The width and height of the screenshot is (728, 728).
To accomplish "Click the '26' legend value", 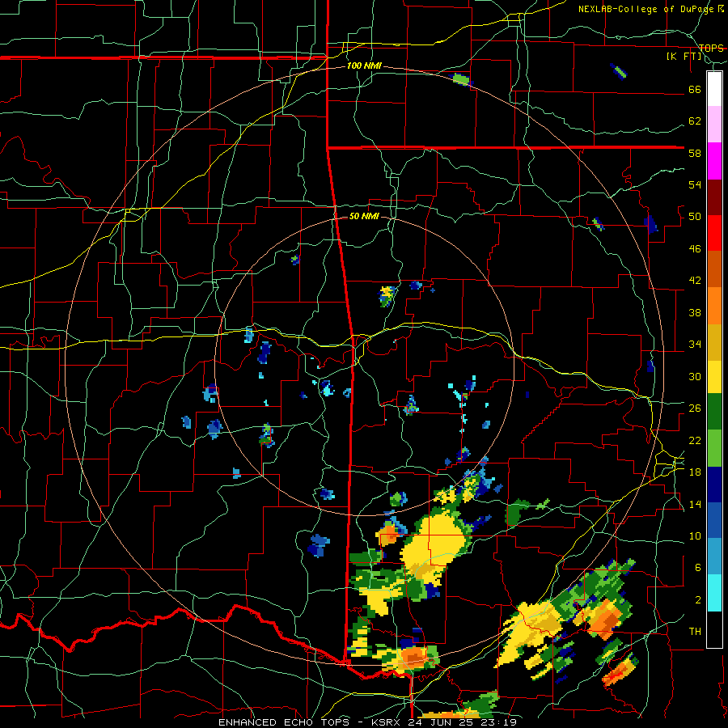I will (x=695, y=408).
